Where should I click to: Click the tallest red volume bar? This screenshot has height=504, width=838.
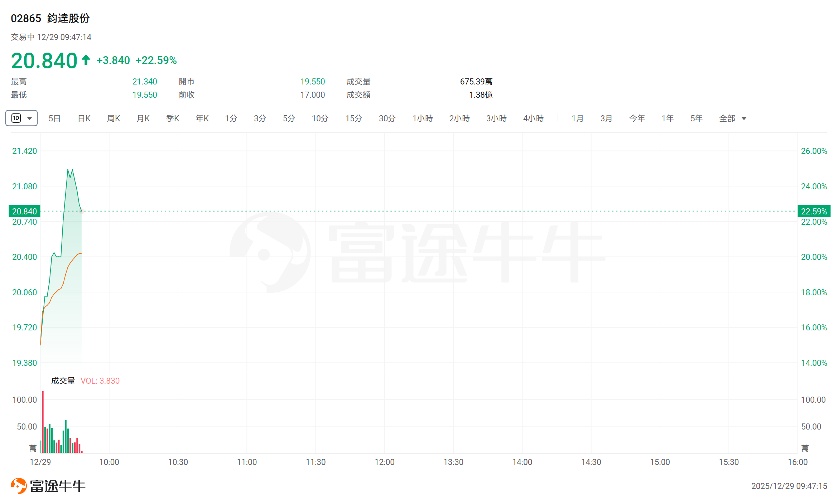pyautogui.click(x=43, y=422)
